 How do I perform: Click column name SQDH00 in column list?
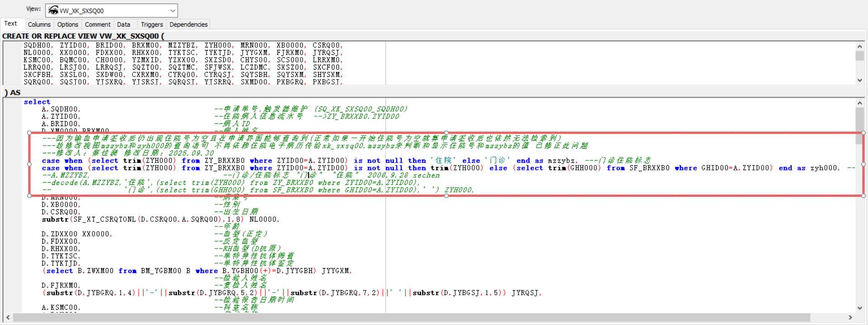pyautogui.click(x=38, y=45)
